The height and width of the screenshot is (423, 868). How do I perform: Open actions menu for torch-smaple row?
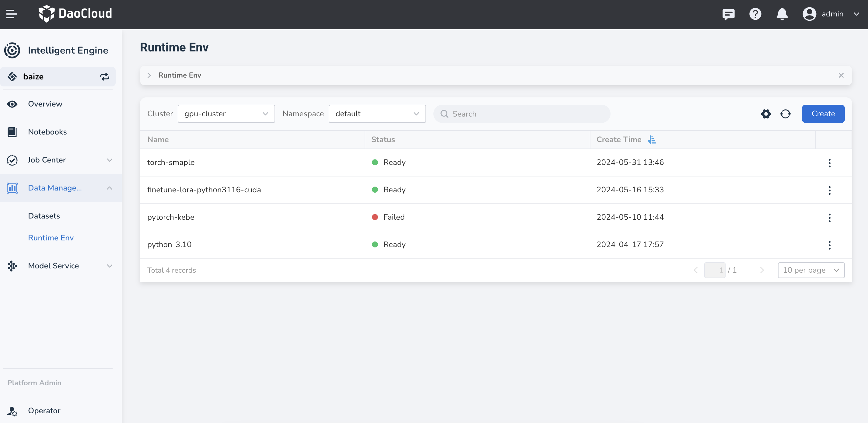click(x=829, y=163)
